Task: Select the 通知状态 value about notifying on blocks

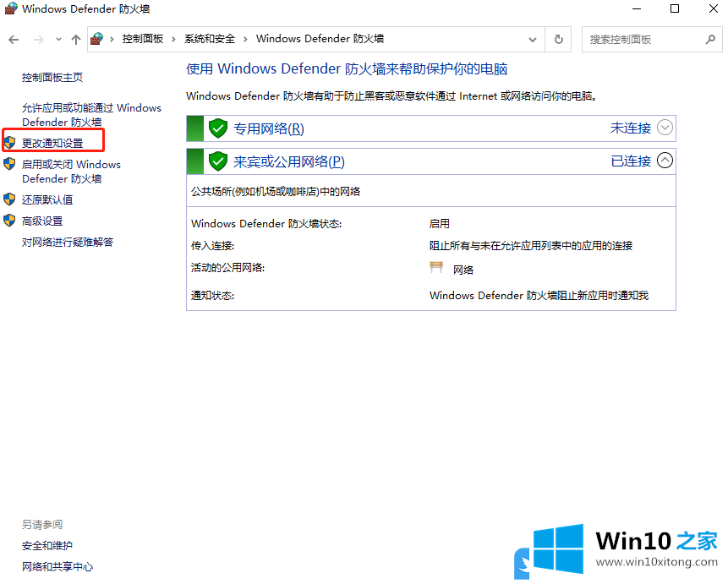Action: click(539, 295)
